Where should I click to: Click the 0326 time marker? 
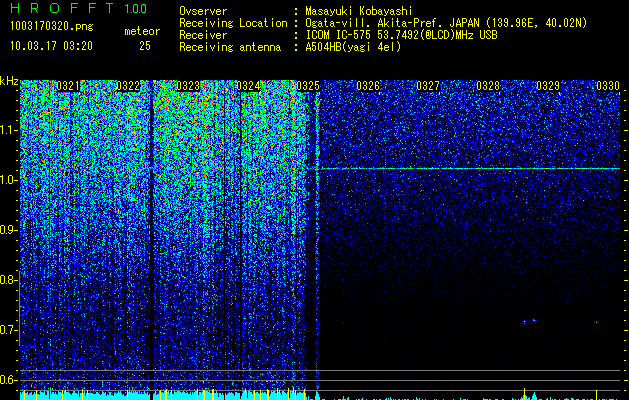[x=368, y=86]
